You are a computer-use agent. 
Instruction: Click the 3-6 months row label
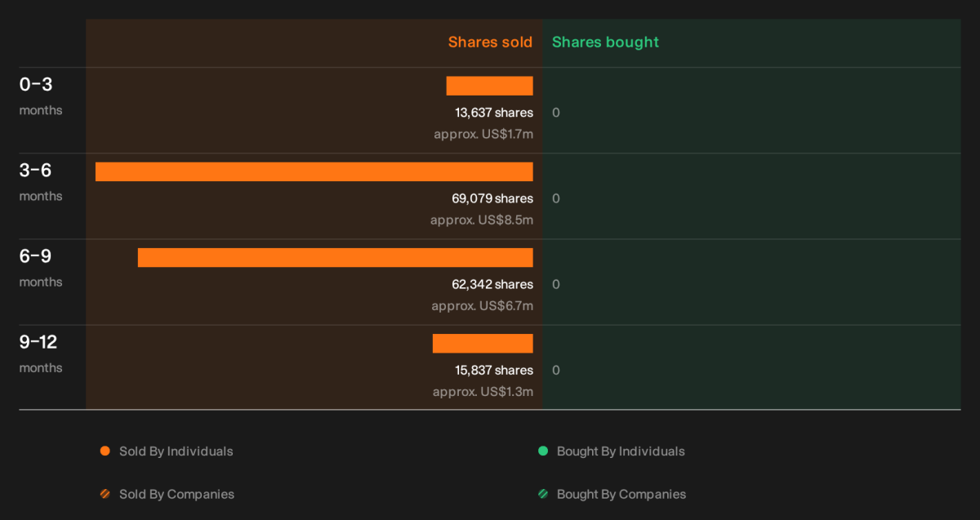(x=41, y=181)
